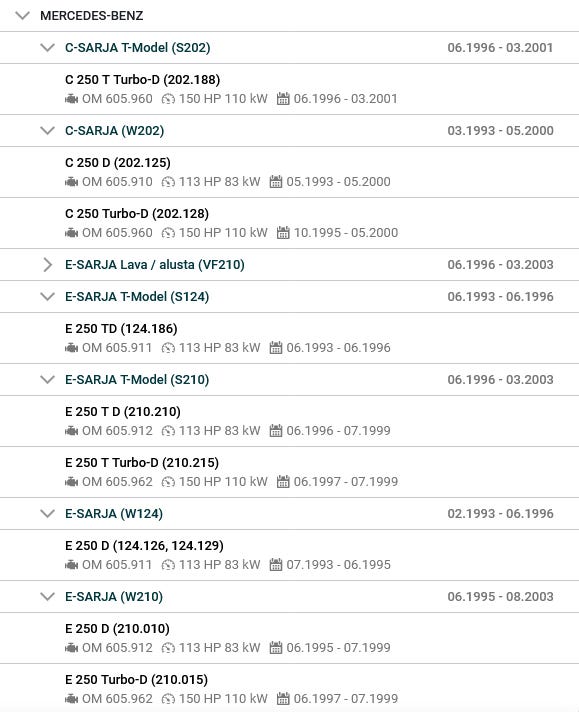Click engine icon beside OM 605.910
579x712 pixels.
pyautogui.click(x=71, y=182)
